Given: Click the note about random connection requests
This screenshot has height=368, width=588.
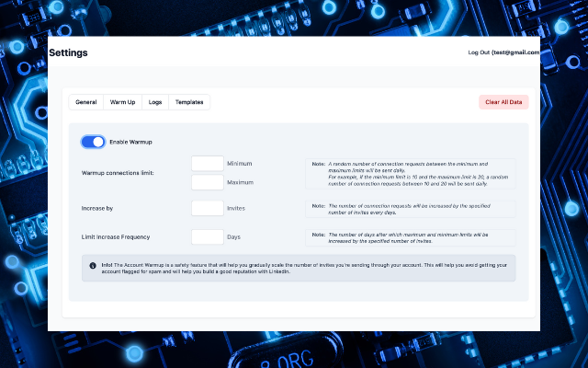Looking at the screenshot, I should [x=411, y=174].
